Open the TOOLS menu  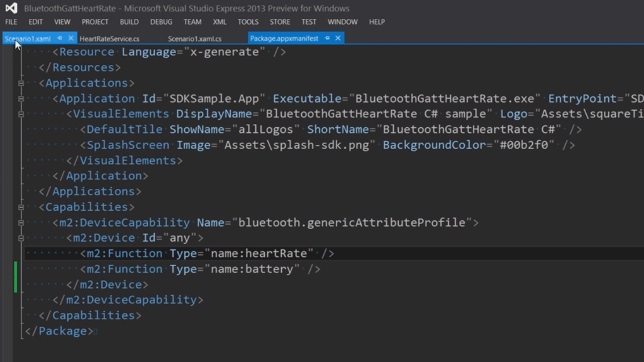[248, 22]
